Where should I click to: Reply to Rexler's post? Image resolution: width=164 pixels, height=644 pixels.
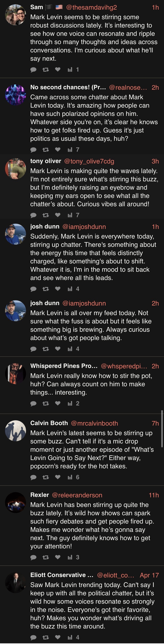[33, 557]
